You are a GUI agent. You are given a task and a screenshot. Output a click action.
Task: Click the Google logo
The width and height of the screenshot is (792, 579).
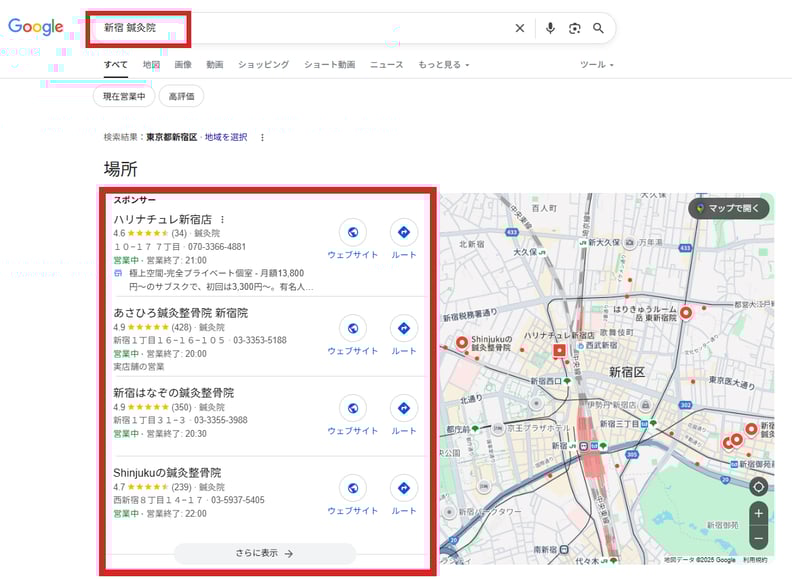pos(35,27)
